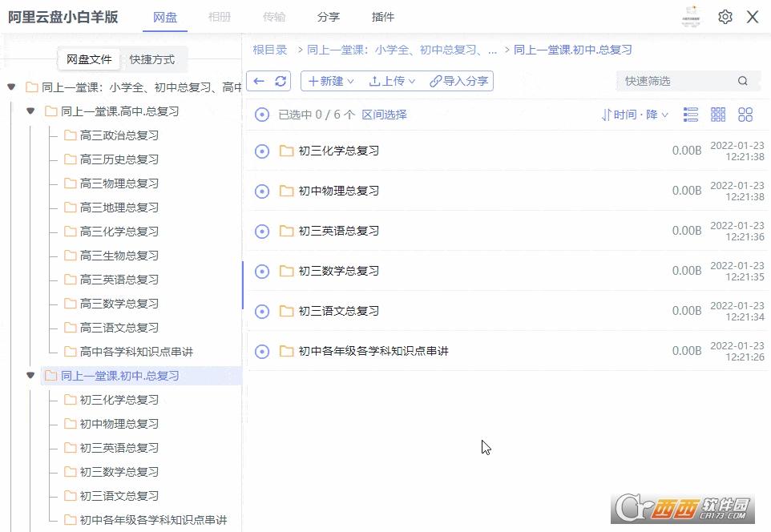Switch to list view mode icon

coord(691,115)
